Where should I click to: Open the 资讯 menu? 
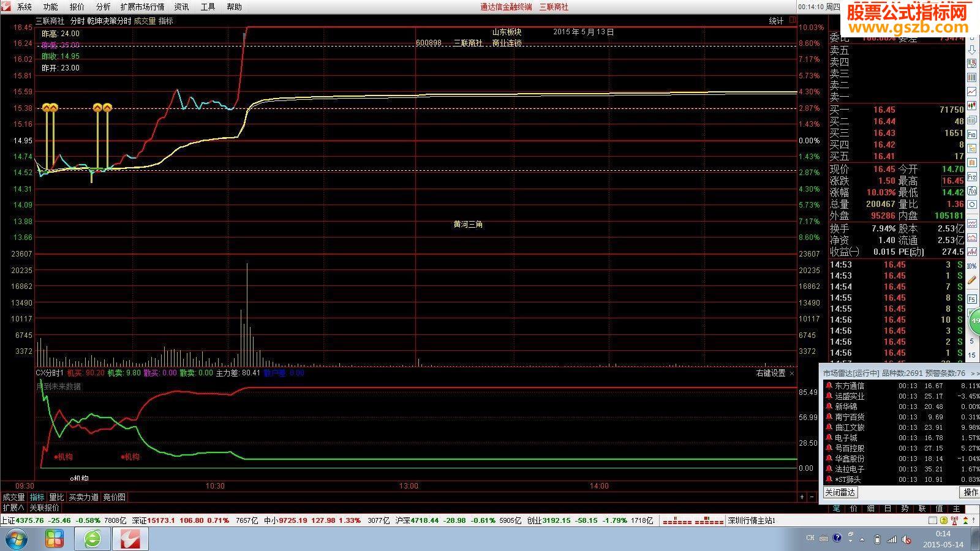181,7
